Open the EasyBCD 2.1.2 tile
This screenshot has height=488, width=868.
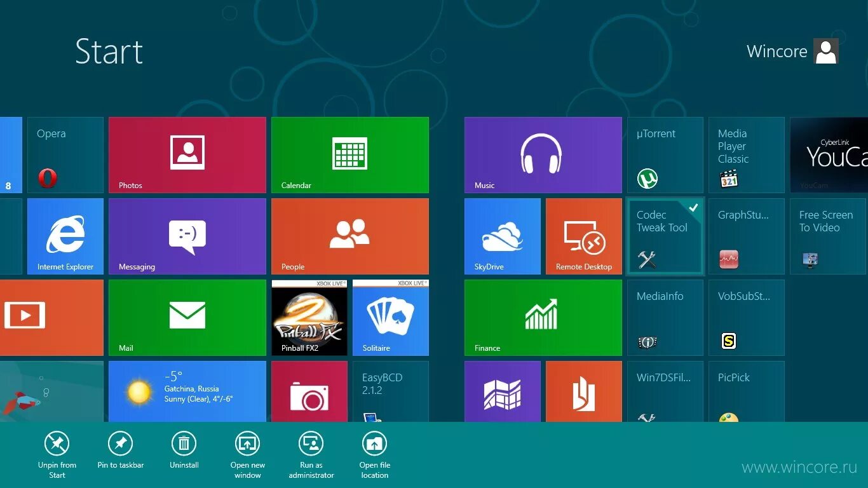pos(391,391)
